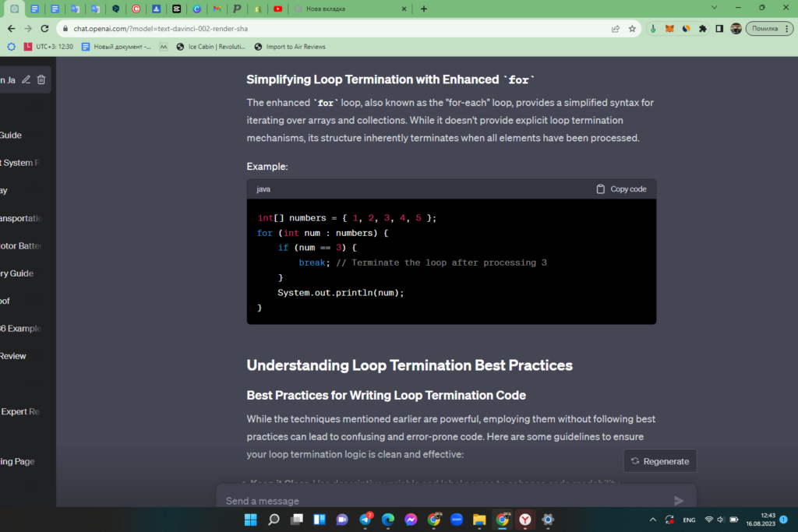Open the M logo bookmark icon
Image resolution: width=798 pixels, height=532 pixels.
(x=164, y=46)
